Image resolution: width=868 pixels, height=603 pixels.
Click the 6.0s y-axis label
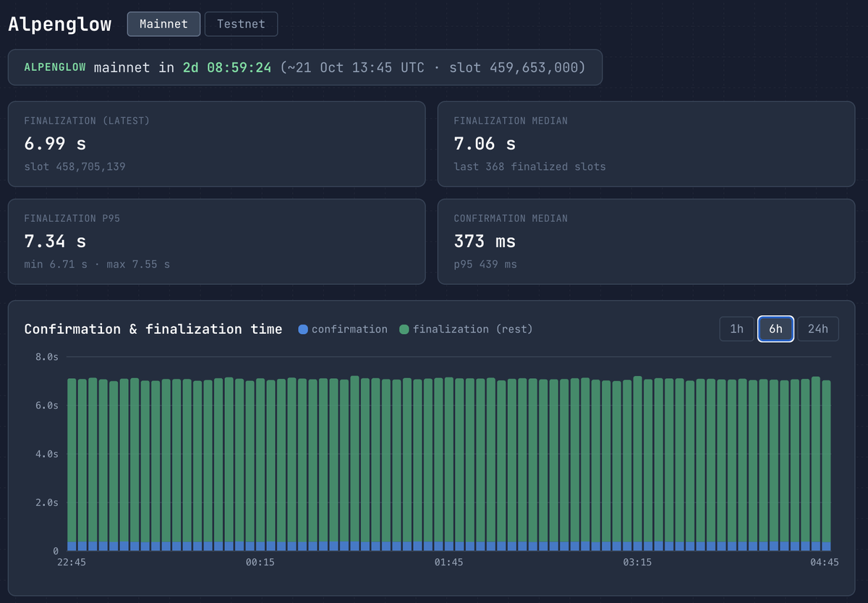pos(48,406)
